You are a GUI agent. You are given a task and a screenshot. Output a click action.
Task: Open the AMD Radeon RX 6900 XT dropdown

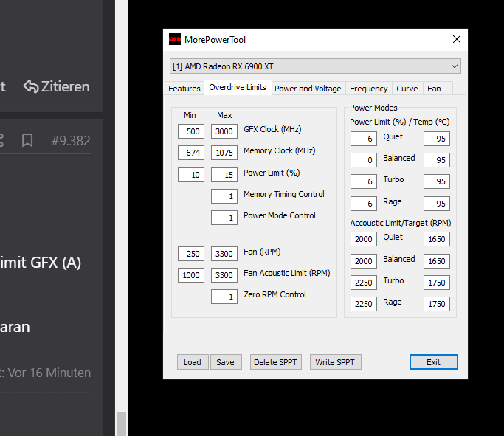coord(315,66)
